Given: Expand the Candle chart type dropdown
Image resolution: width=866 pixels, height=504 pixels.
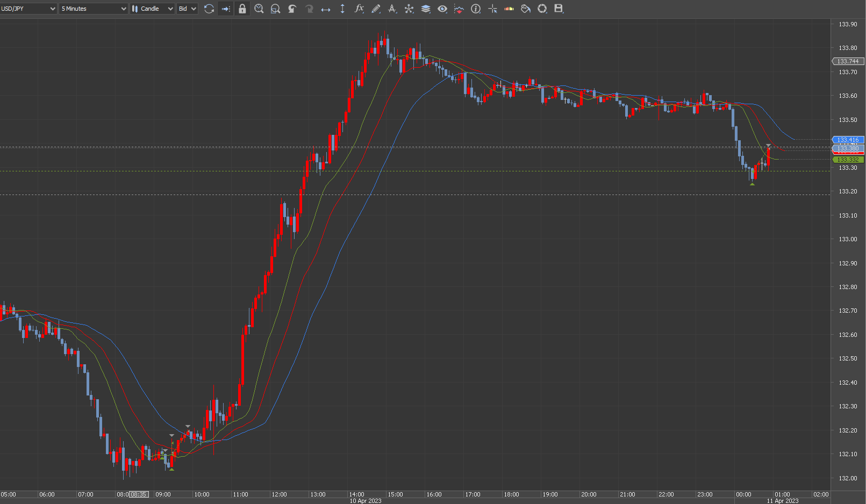Looking at the screenshot, I should (x=153, y=9).
